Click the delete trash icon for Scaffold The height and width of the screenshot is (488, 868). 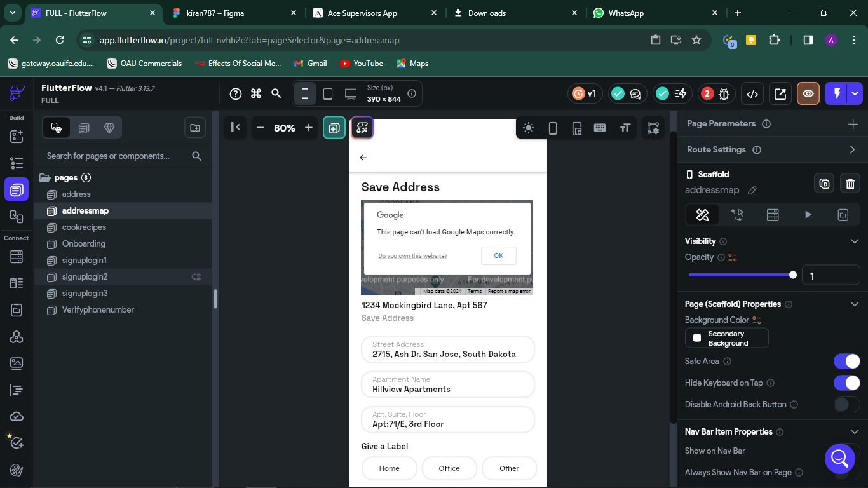[x=850, y=184]
